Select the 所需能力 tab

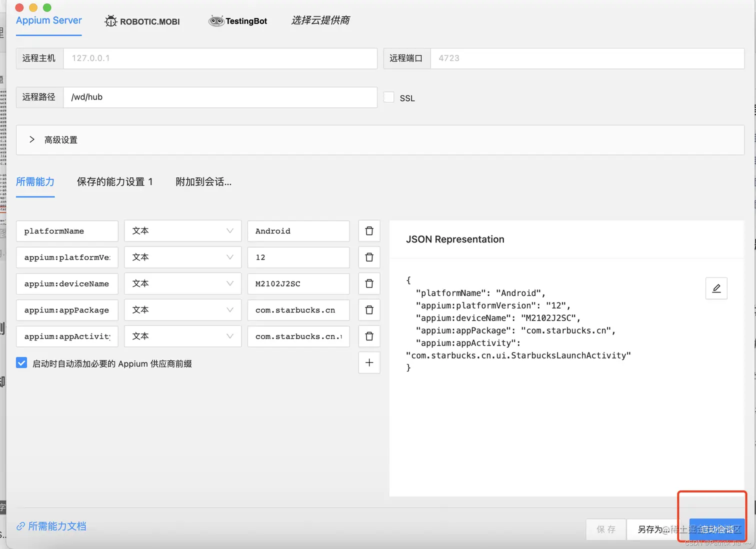coord(35,181)
